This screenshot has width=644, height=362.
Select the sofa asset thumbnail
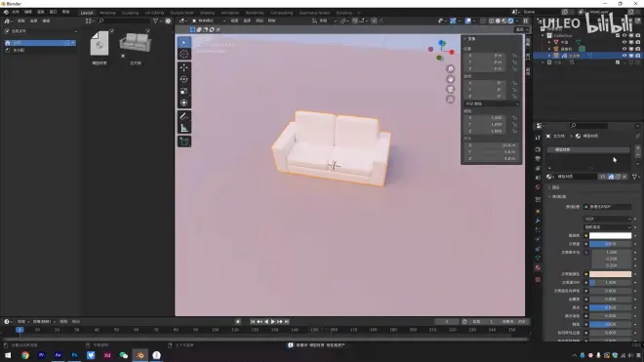135,43
